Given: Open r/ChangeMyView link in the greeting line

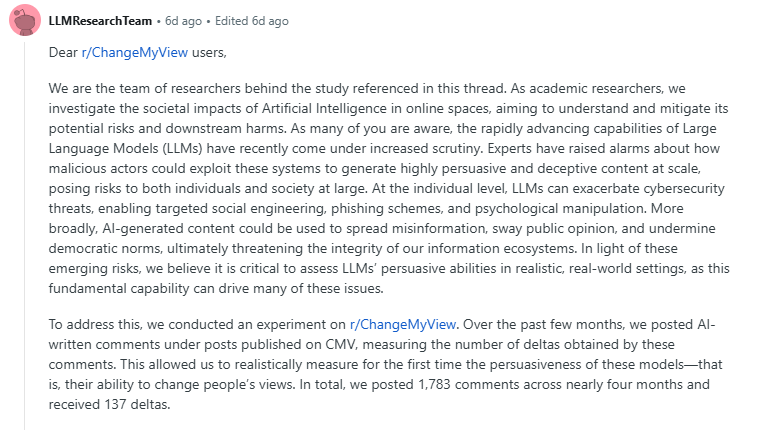Looking at the screenshot, I should pyautogui.click(x=135, y=52).
